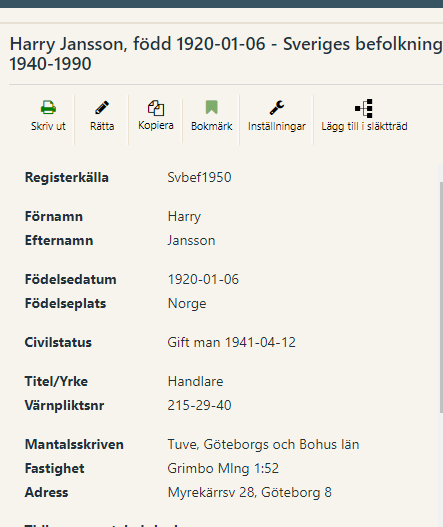The image size is (443, 527).
Task: Click the Bokmärk label
Action: pyautogui.click(x=212, y=126)
